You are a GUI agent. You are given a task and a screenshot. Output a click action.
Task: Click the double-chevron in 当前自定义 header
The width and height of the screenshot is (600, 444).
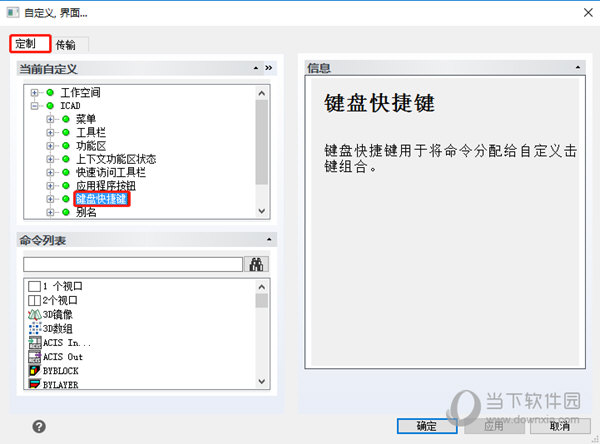[x=269, y=68]
